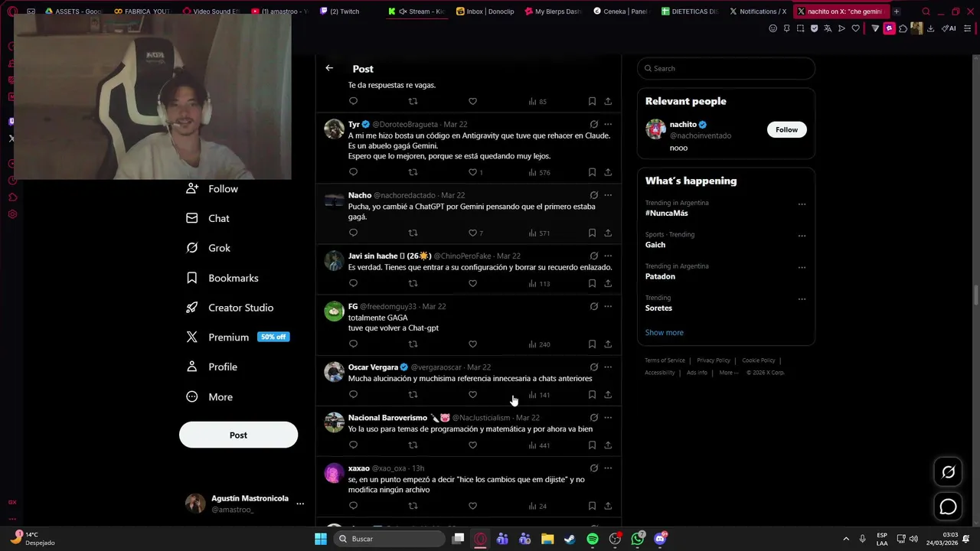Screen dimensions: 980x551
Task: Click the Windows taskbar Buscar search box
Action: pos(390,539)
